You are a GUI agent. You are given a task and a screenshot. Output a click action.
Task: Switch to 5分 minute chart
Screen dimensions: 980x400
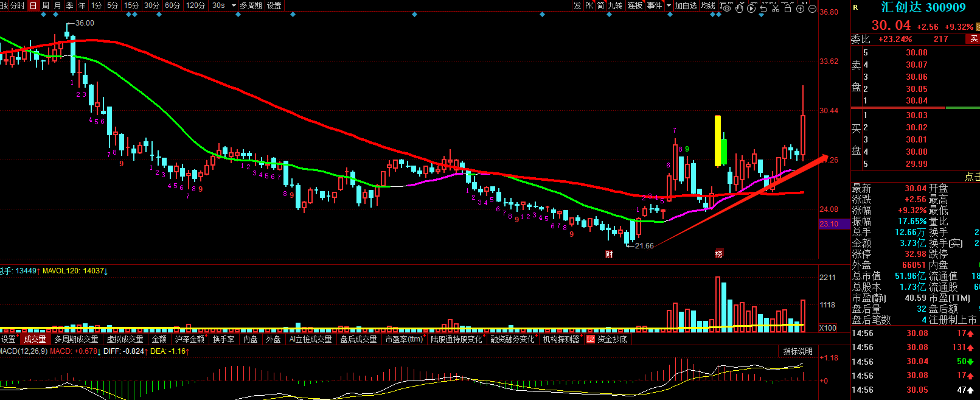coord(113,5)
